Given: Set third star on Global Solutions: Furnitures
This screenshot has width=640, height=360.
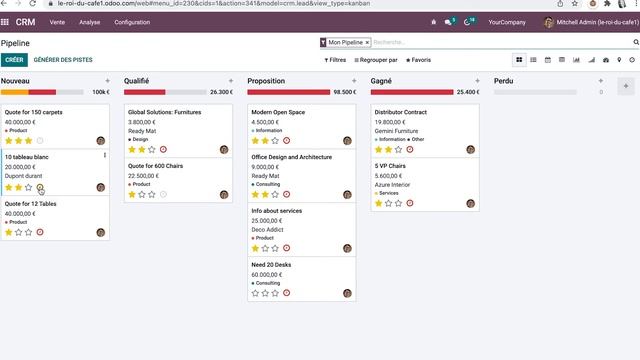Looking at the screenshot, I should (152, 149).
